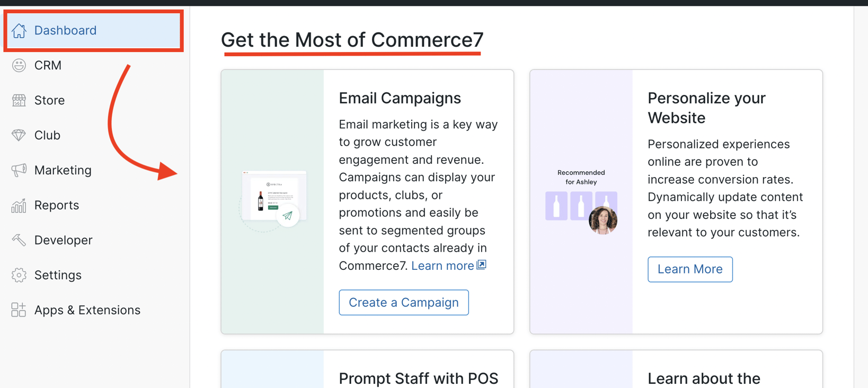Click Learn More under Personalize your Website
The image size is (868, 388).
(x=690, y=269)
